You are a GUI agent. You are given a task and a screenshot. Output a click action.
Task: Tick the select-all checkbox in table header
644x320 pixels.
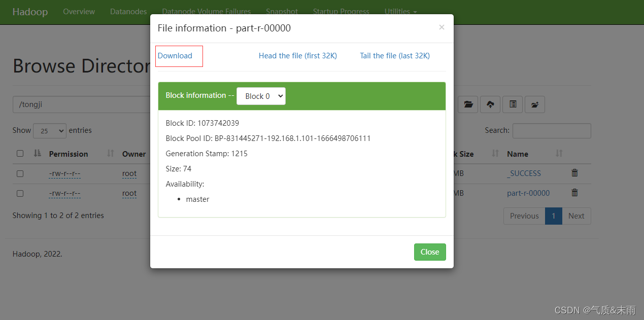point(20,153)
